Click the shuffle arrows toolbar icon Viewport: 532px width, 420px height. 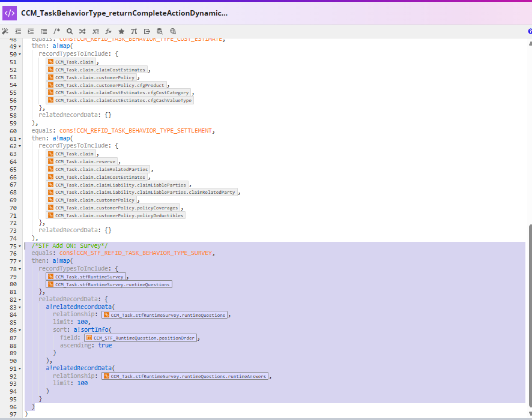tap(82, 32)
